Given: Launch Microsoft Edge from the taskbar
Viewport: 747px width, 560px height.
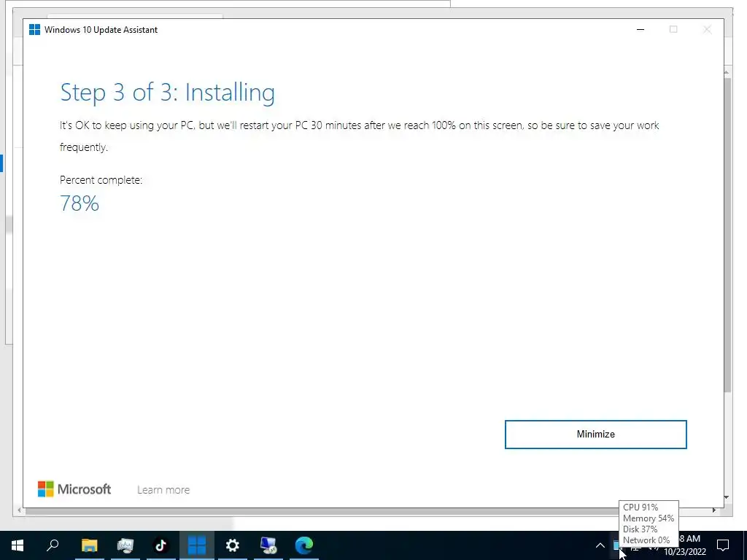Looking at the screenshot, I should click(x=304, y=545).
